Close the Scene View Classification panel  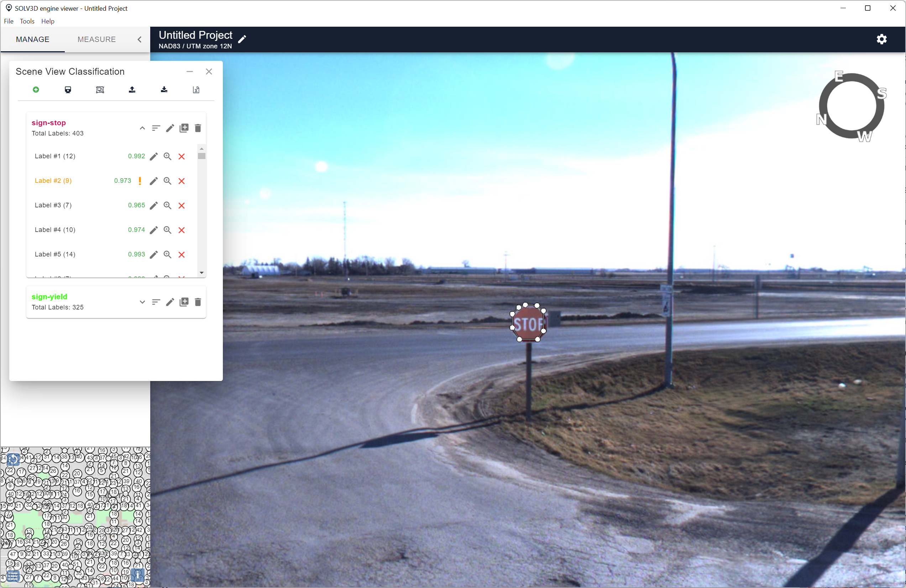(209, 71)
